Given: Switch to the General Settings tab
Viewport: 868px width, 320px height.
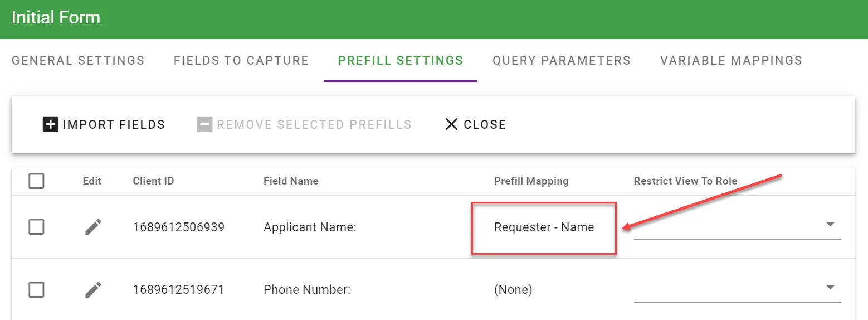Looking at the screenshot, I should [x=78, y=60].
